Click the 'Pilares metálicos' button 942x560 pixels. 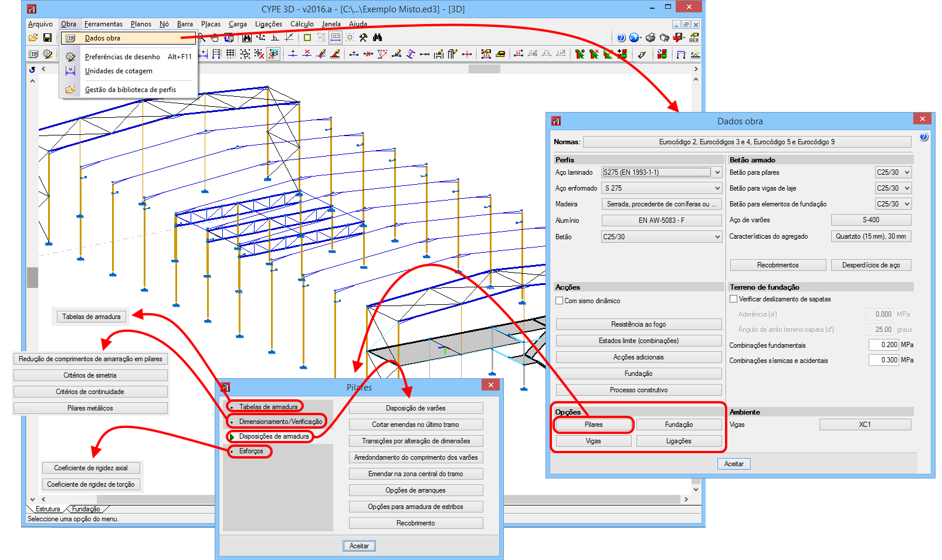coord(90,408)
